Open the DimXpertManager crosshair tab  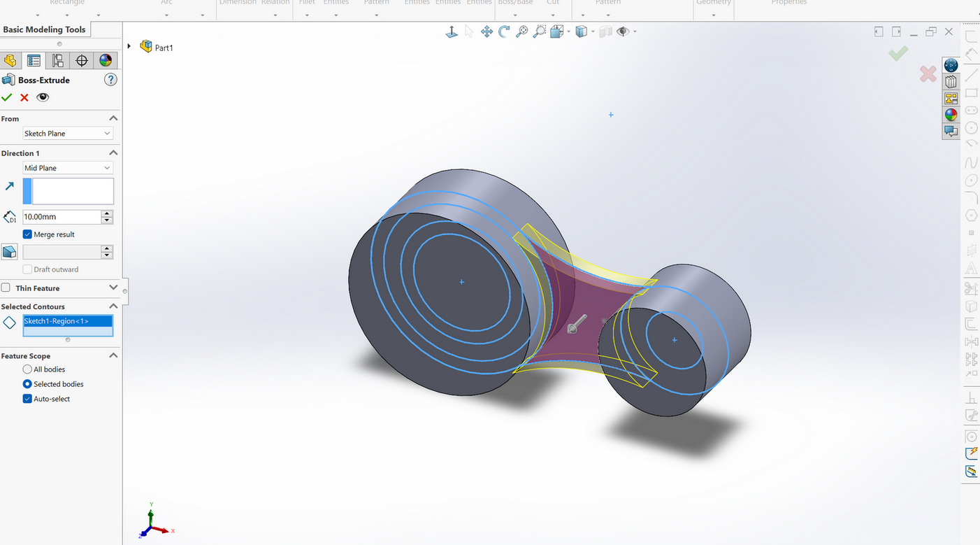pos(82,61)
